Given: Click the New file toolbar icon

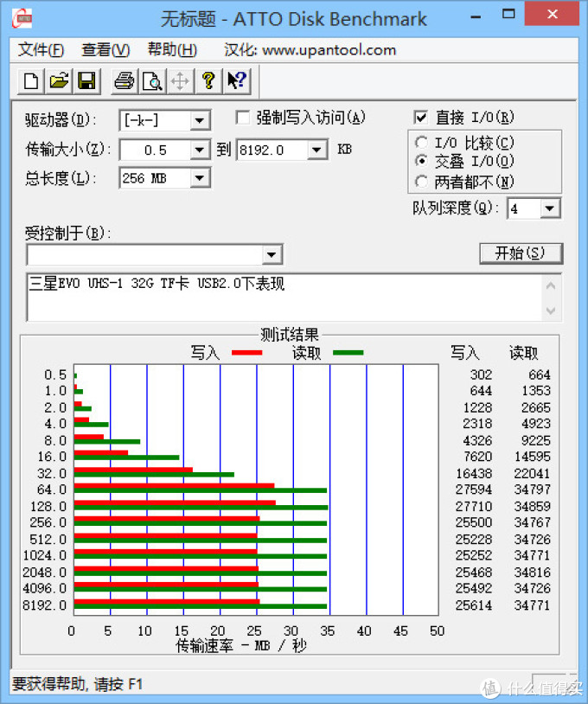Looking at the screenshot, I should (31, 81).
